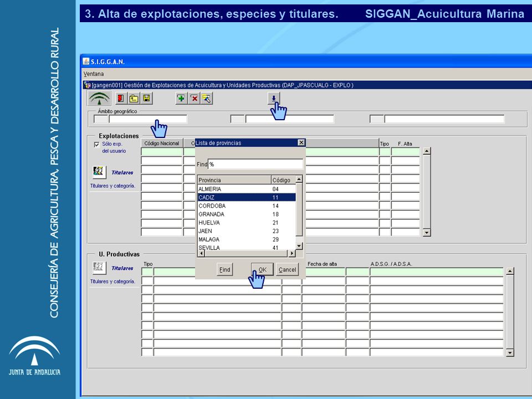
Task: Click the province list scroll-left arrow
Action: tap(201, 253)
